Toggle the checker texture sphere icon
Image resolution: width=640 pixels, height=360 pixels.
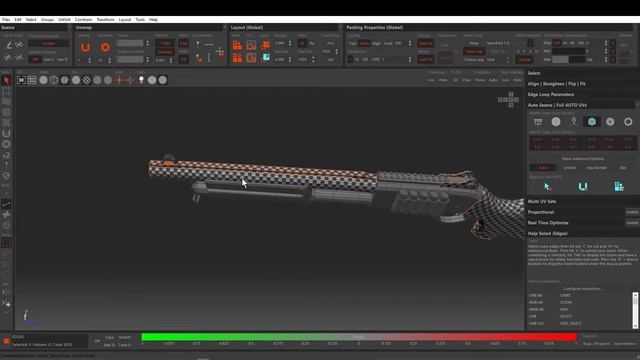click(x=87, y=80)
